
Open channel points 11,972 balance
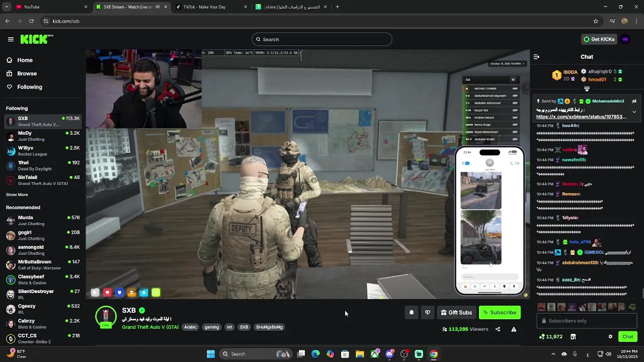tap(550, 337)
